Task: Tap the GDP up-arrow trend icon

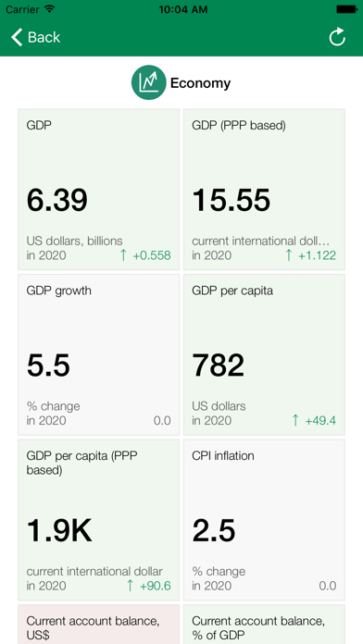Action: 123,255
